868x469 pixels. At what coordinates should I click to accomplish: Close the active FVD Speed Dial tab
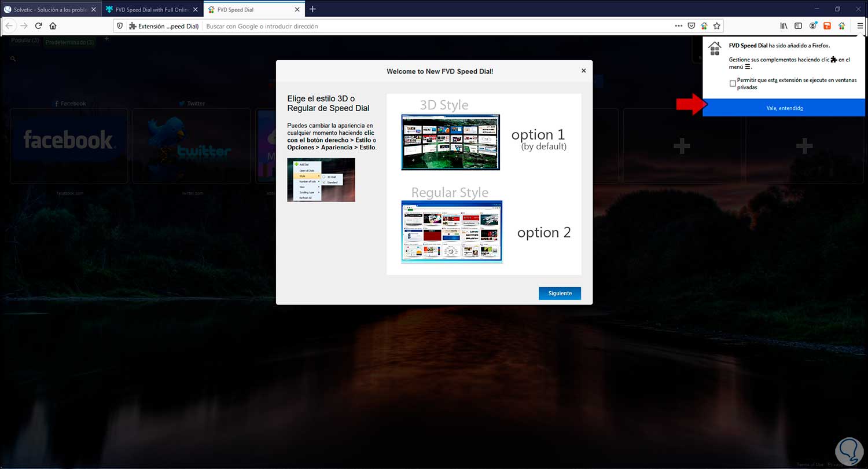tap(296, 10)
